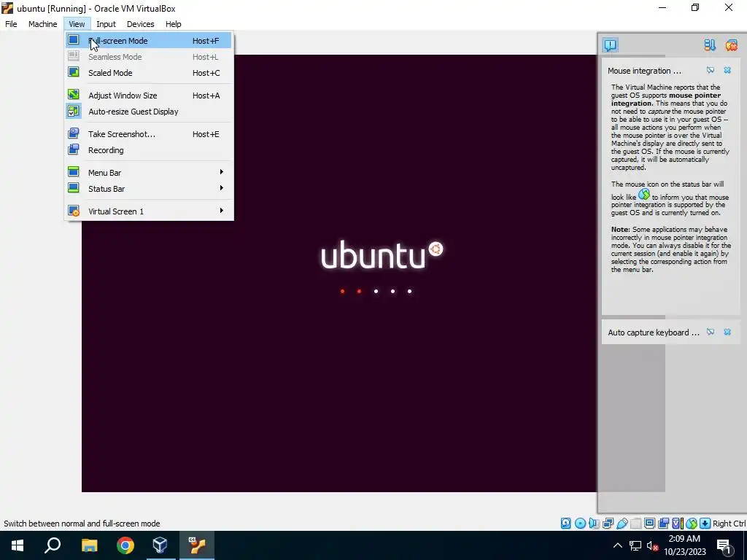The width and height of the screenshot is (747, 560).
Task: Click forbid icon on Auto capture keyboard notification
Action: [711, 332]
